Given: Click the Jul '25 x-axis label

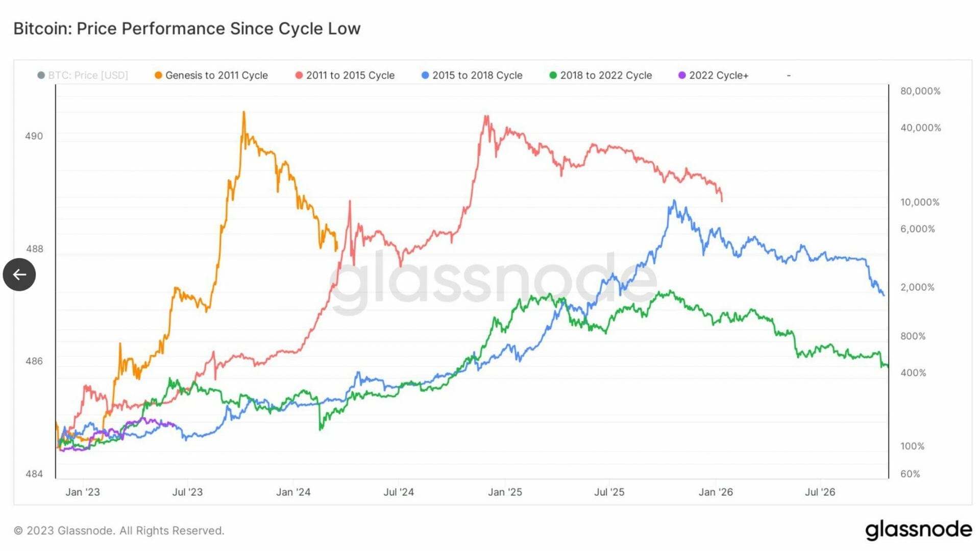Looking at the screenshot, I should pos(609,492).
